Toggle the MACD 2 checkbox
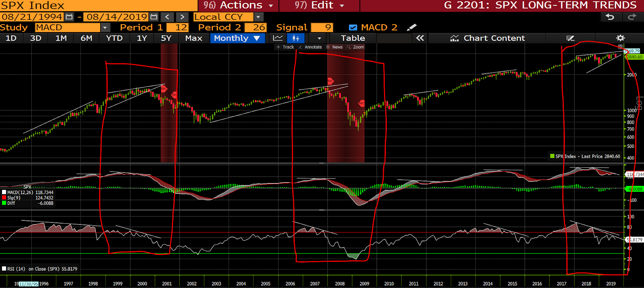 pyautogui.click(x=353, y=27)
